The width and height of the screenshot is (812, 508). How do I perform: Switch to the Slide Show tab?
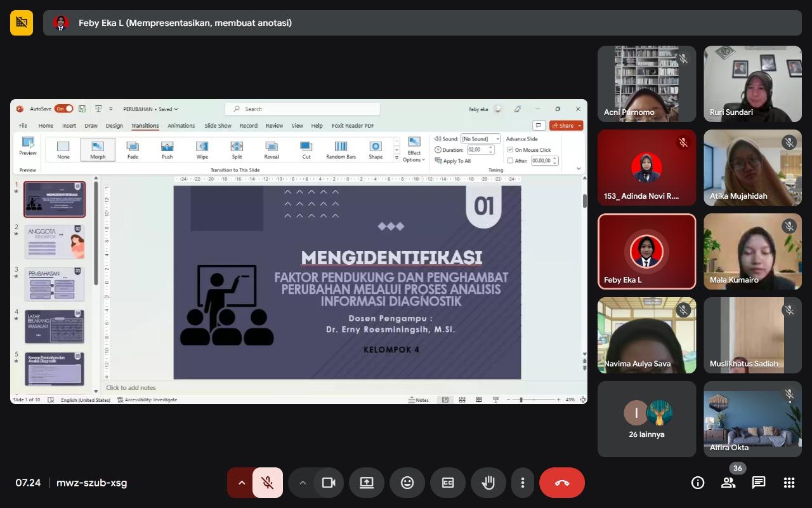click(218, 126)
